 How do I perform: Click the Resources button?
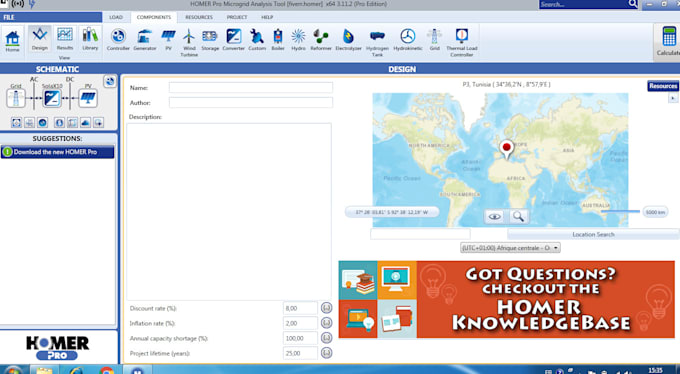coord(663,86)
